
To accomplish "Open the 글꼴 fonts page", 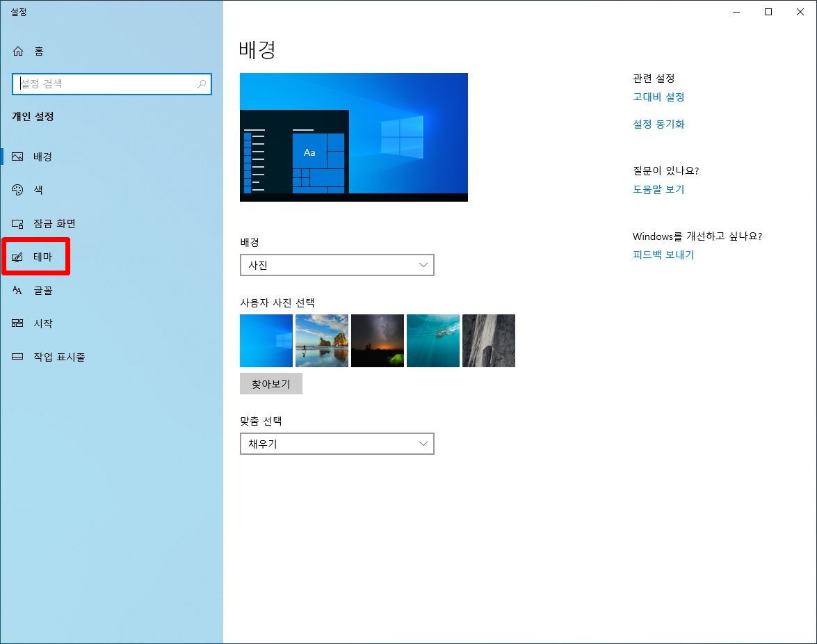I will click(111, 290).
